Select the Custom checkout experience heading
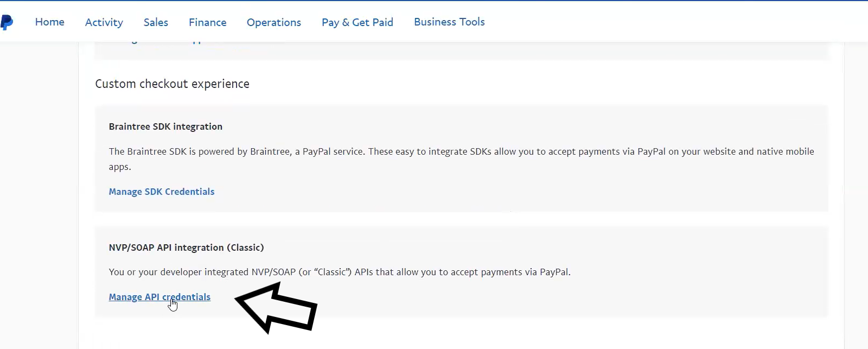The height and width of the screenshot is (349, 868). click(x=173, y=84)
